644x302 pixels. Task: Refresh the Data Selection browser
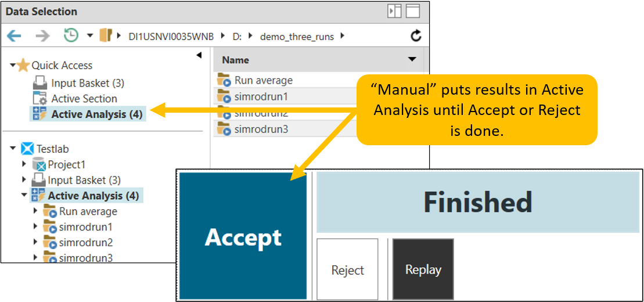[x=416, y=36]
